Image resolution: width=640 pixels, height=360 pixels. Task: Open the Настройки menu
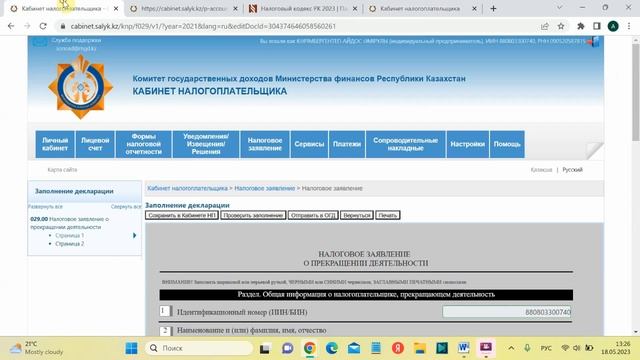(468, 144)
